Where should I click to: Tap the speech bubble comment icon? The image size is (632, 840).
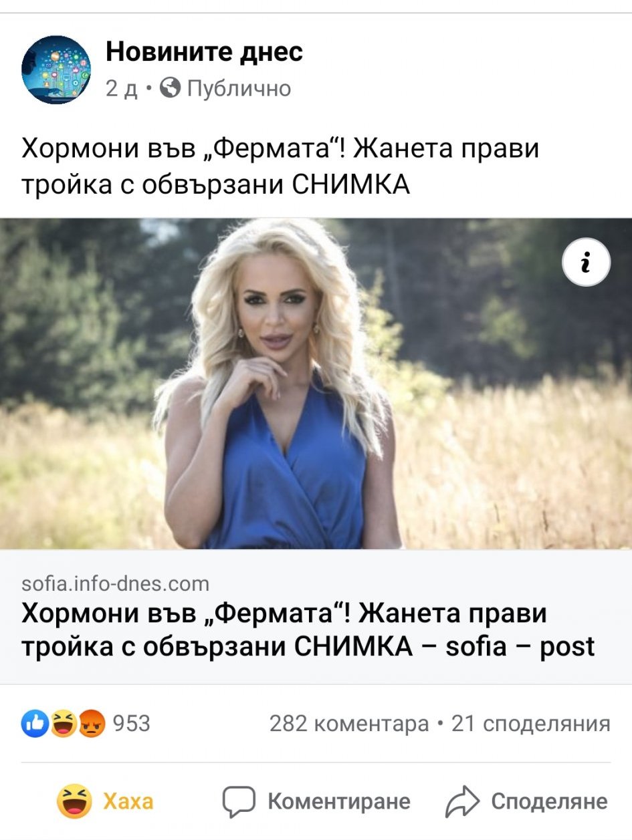[x=239, y=801]
